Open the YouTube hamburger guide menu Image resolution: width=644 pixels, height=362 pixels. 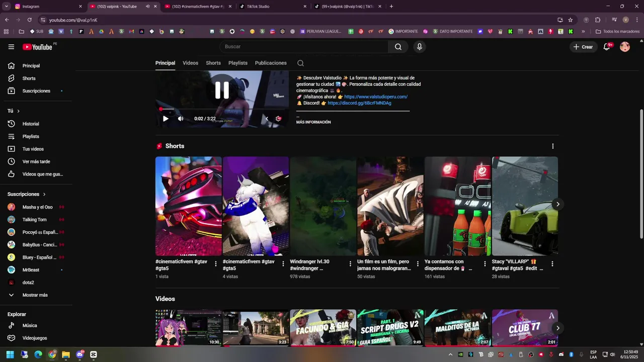point(11,47)
